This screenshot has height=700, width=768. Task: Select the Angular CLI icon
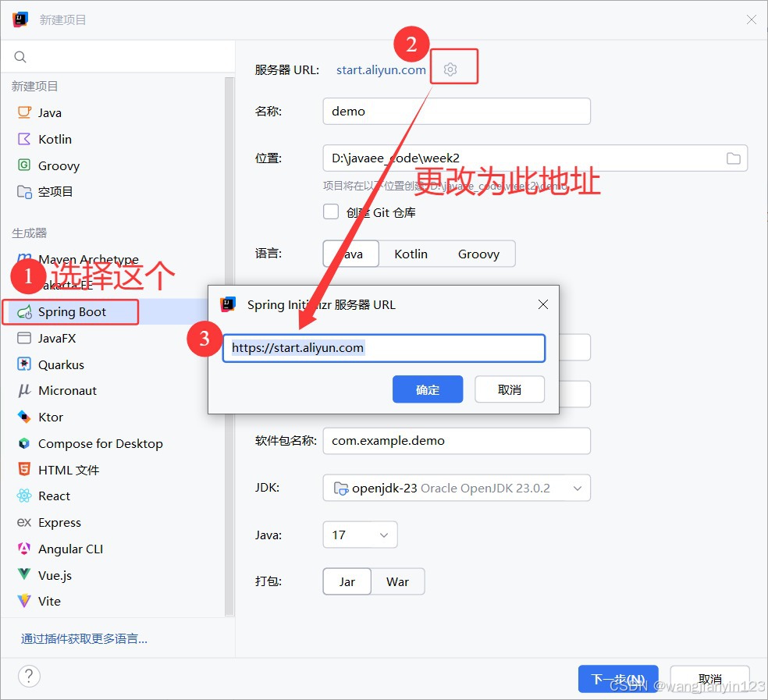point(24,549)
